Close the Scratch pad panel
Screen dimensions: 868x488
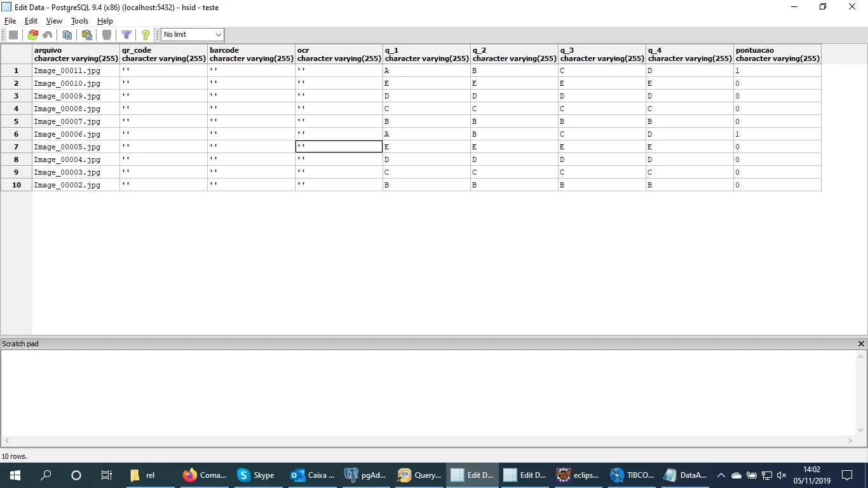861,344
